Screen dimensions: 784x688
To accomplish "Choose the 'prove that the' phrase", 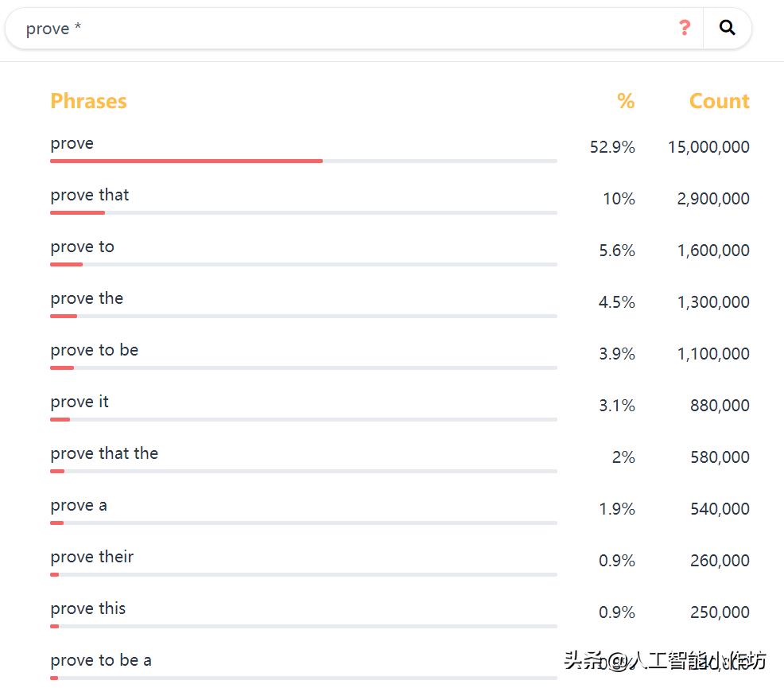I will (x=104, y=453).
